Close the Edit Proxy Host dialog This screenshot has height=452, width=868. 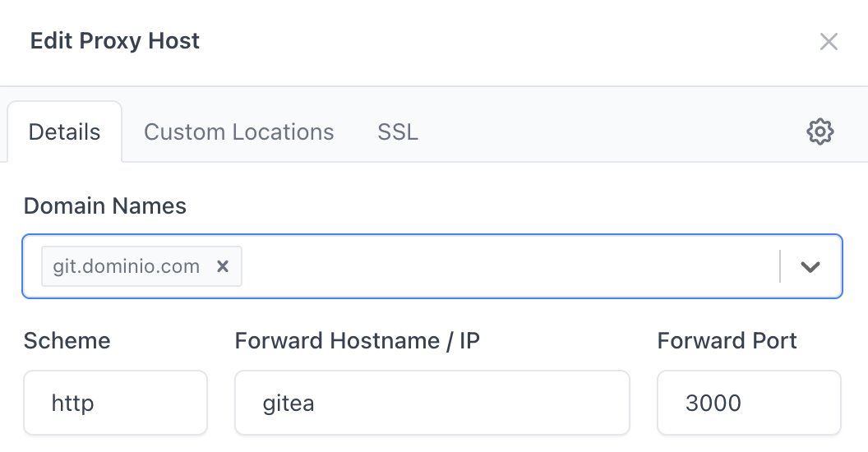(829, 42)
